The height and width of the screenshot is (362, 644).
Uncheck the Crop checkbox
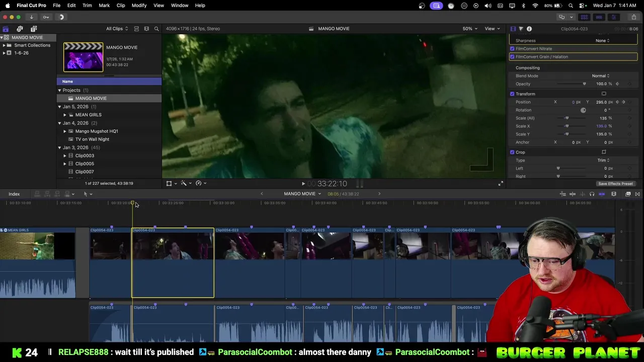(x=512, y=152)
